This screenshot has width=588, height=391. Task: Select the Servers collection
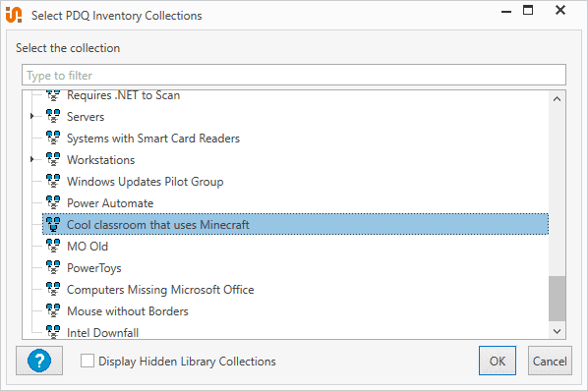(86, 117)
